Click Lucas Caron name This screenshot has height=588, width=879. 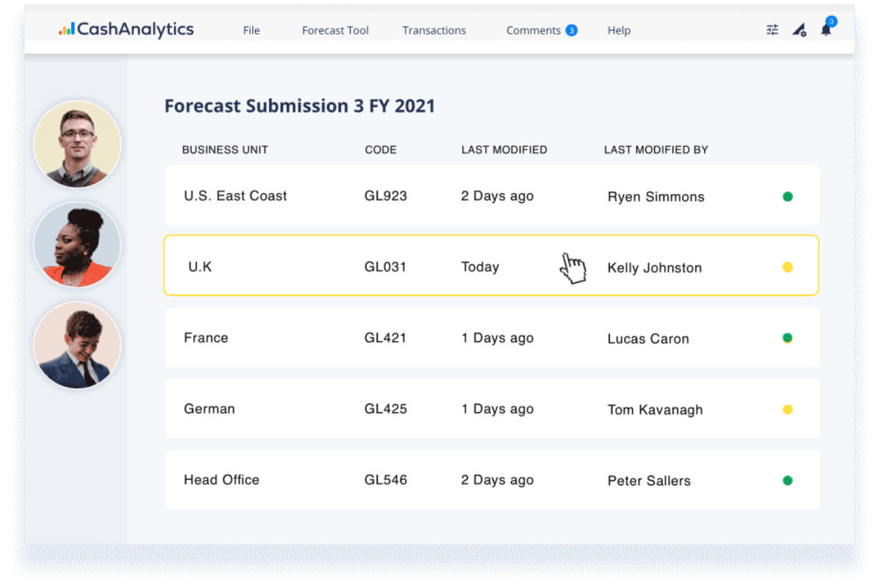pos(648,339)
